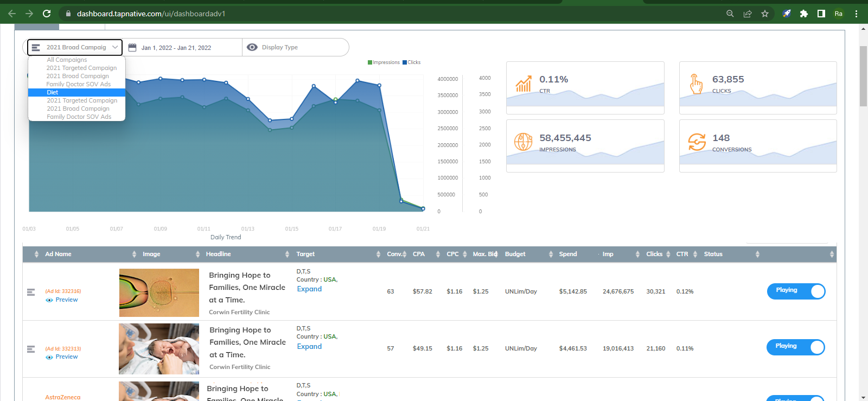Click the eye icon next to Display Type
The image size is (868, 401).
(252, 47)
